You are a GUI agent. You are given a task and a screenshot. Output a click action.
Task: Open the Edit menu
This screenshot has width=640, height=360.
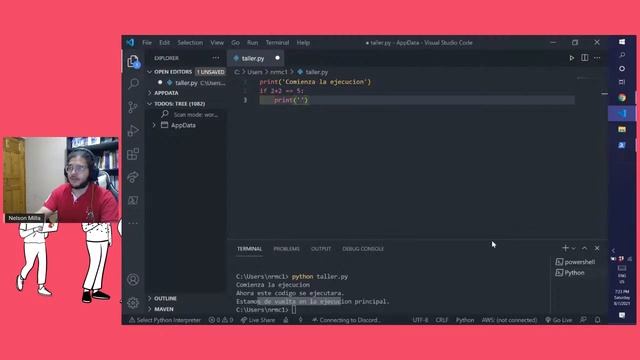(164, 42)
